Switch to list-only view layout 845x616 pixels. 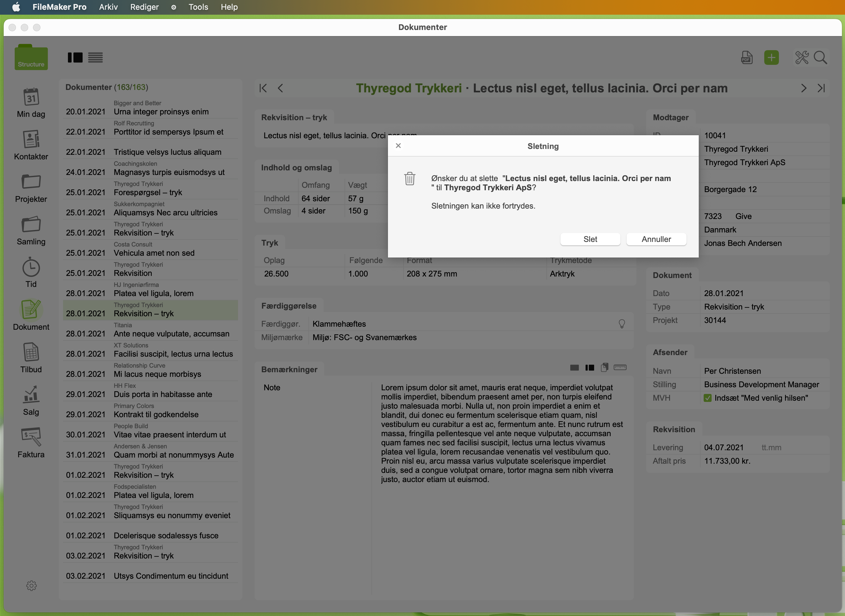click(x=95, y=58)
